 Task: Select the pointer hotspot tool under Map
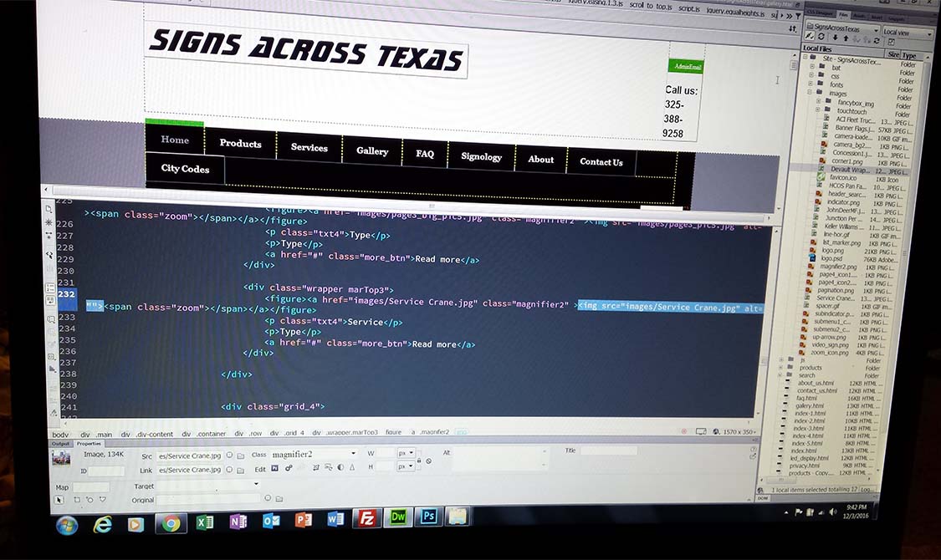click(x=59, y=500)
